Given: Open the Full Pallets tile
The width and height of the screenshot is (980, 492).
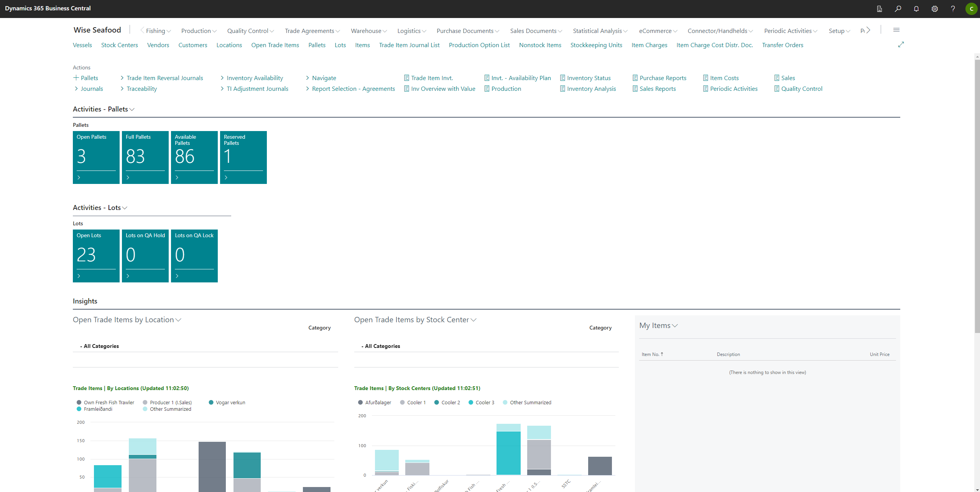Looking at the screenshot, I should [145, 157].
